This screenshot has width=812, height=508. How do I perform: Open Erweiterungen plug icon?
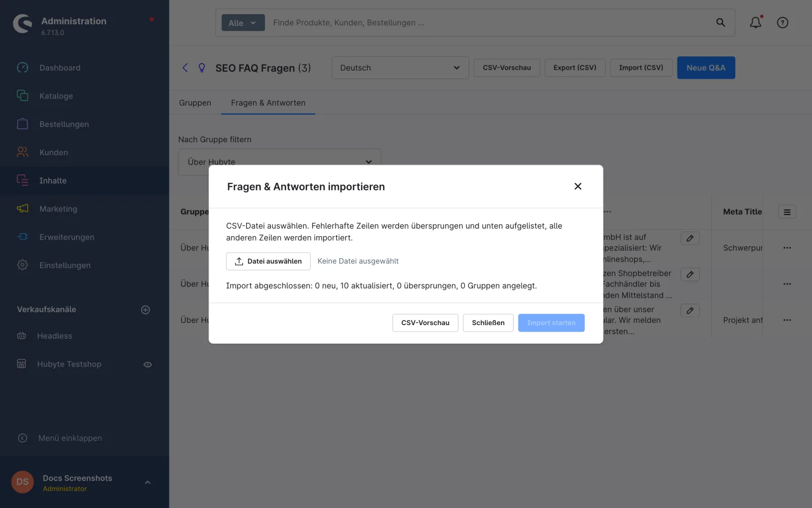[x=22, y=237]
